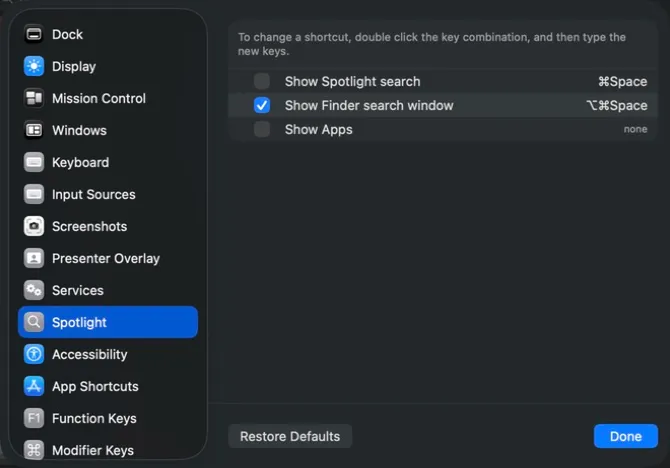The image size is (670, 468).
Task: Click the Spotlight magnifier icon
Action: click(34, 322)
